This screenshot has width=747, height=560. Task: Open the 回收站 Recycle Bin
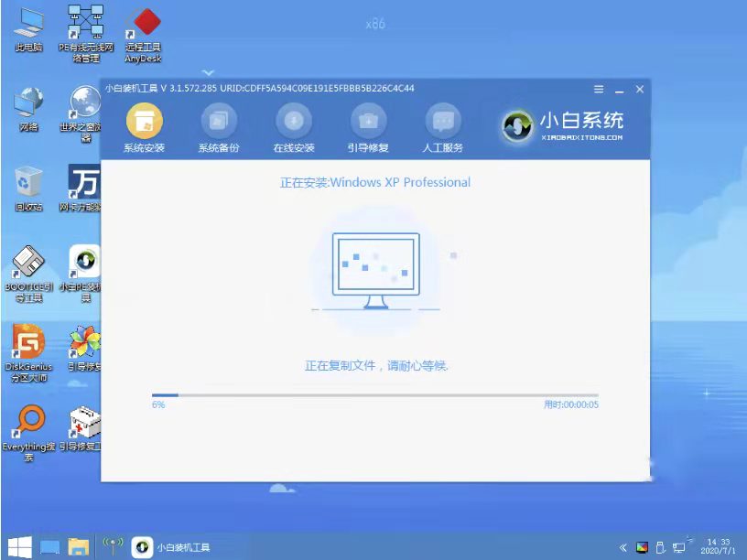(x=27, y=183)
